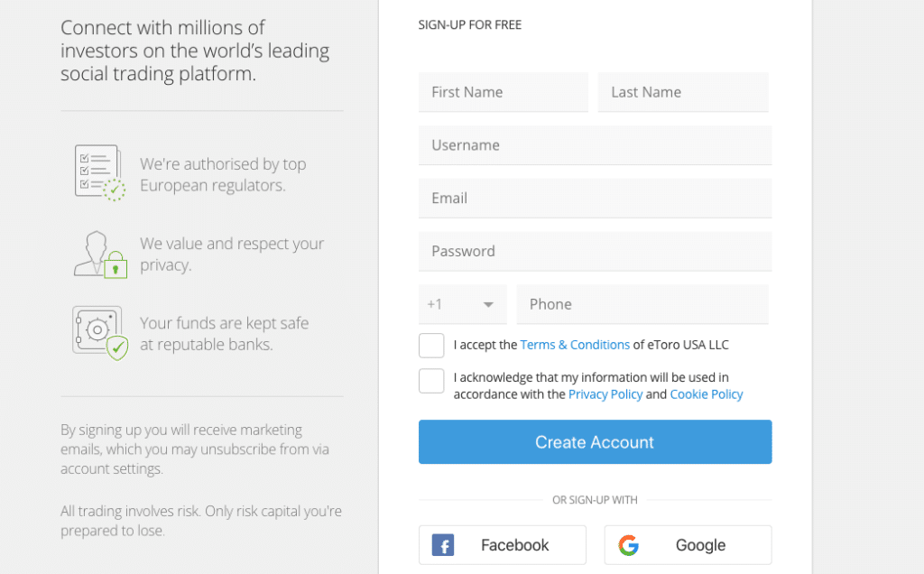Focus the Last Name field

tap(683, 92)
